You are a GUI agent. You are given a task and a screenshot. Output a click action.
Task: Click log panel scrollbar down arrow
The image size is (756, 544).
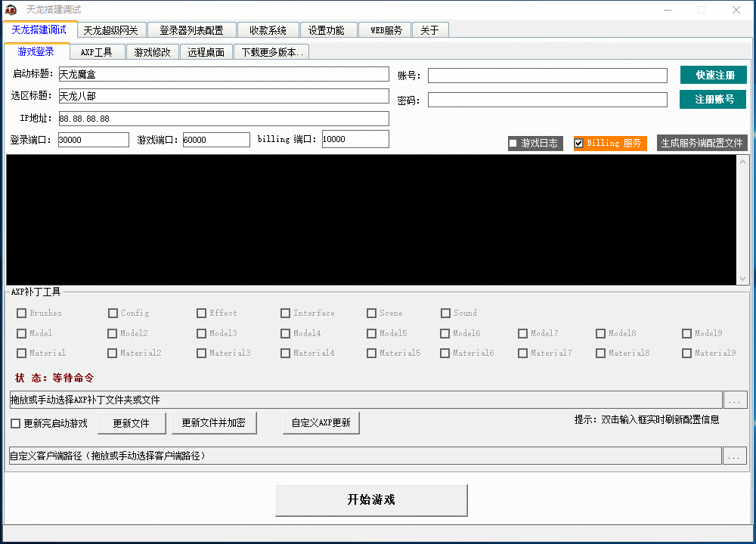point(742,279)
